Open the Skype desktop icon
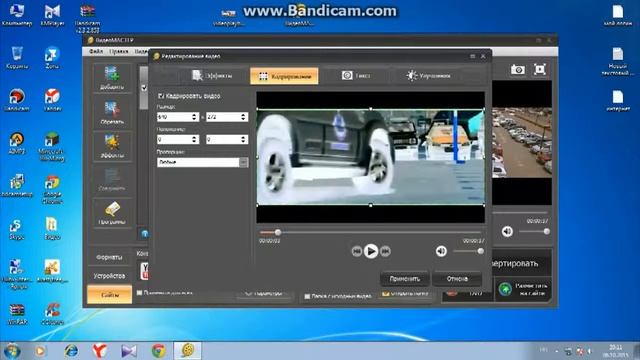 (17, 229)
